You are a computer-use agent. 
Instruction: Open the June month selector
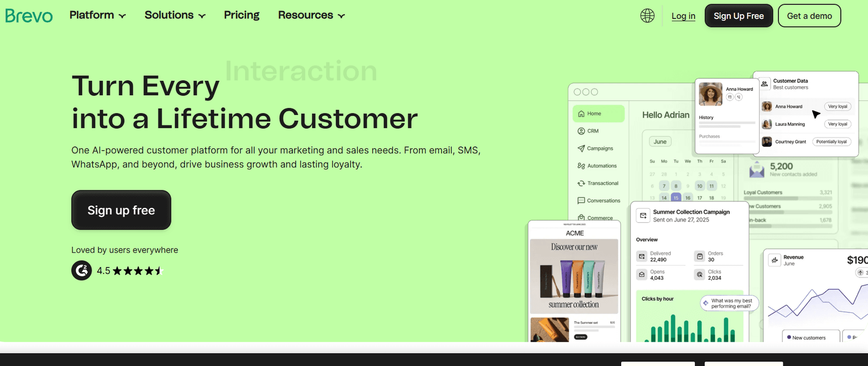coord(660,142)
